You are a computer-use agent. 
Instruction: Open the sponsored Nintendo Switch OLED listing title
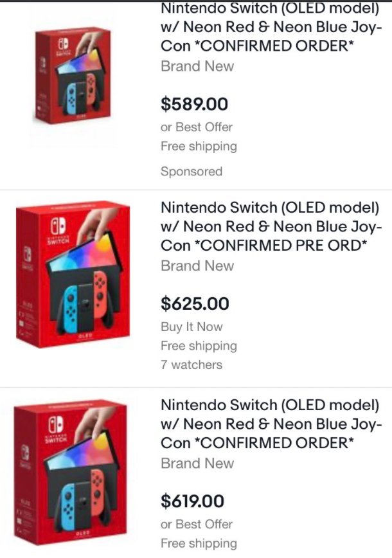click(x=271, y=28)
